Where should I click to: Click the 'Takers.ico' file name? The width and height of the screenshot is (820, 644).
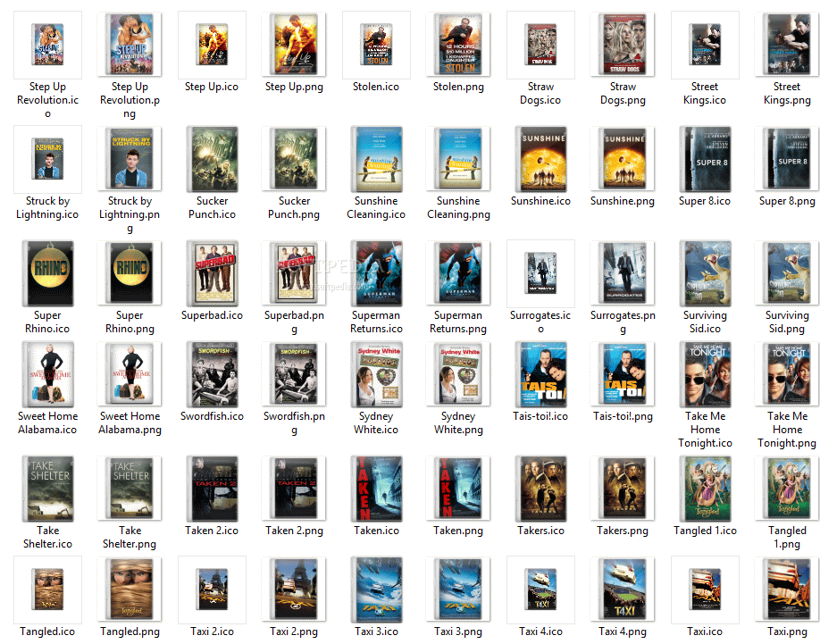(540, 531)
